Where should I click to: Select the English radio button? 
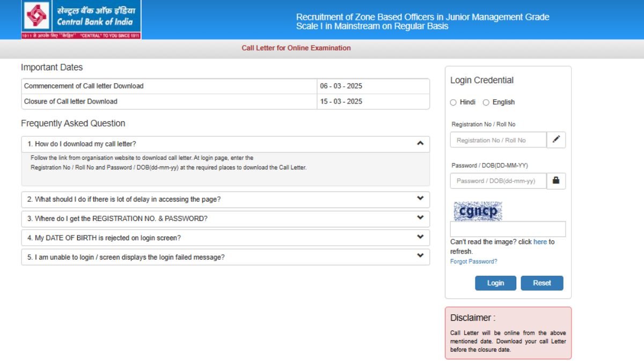click(486, 102)
